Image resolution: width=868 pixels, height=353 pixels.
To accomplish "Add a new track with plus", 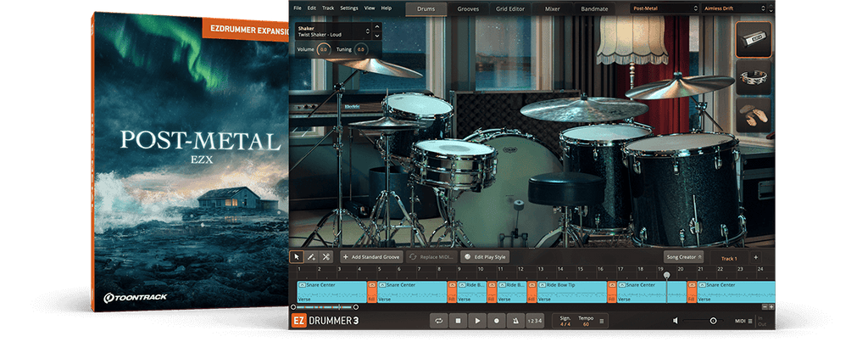I will (755, 257).
